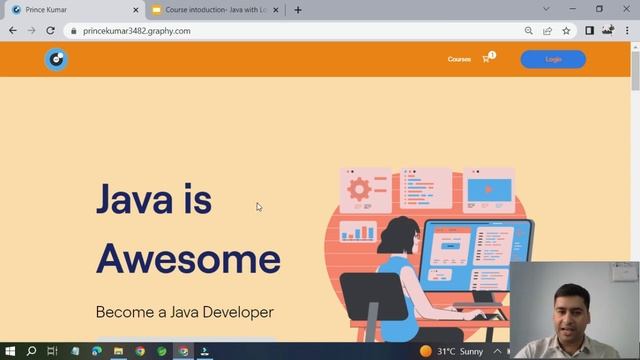This screenshot has width=640, height=360.
Task: Click the webcam overlay of the presenter
Action: [x=574, y=310]
